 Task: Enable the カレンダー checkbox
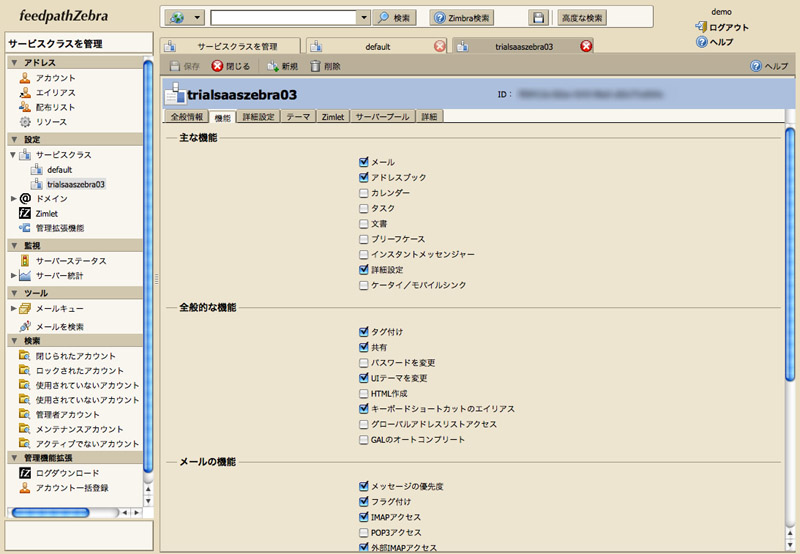(x=363, y=193)
